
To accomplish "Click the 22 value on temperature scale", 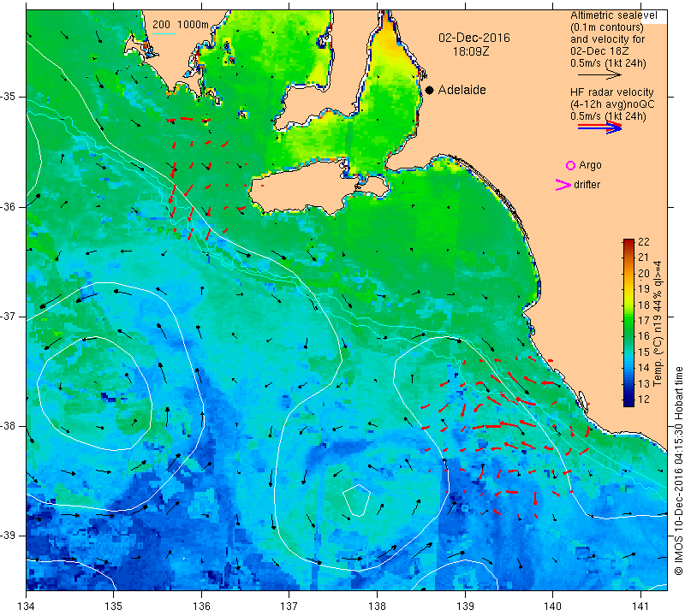I will 644,242.
